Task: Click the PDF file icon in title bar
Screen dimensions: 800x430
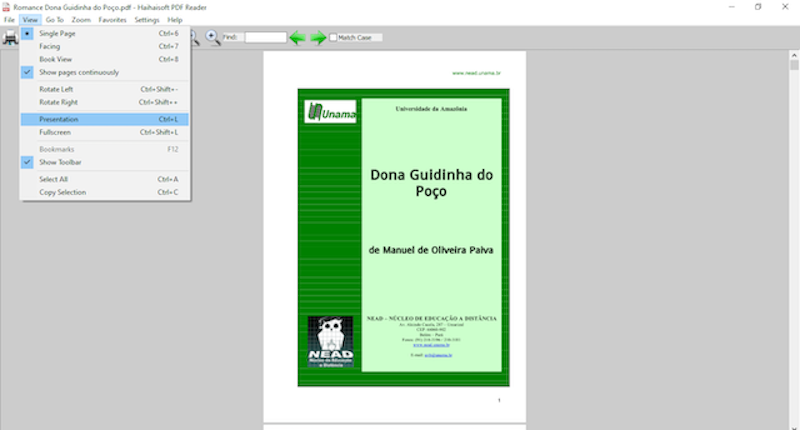Action: click(6, 7)
